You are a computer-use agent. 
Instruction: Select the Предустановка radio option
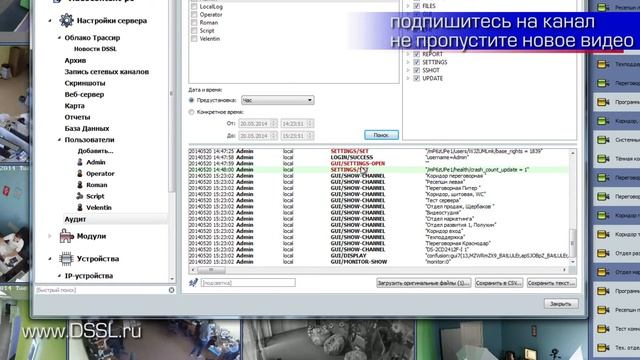point(191,100)
